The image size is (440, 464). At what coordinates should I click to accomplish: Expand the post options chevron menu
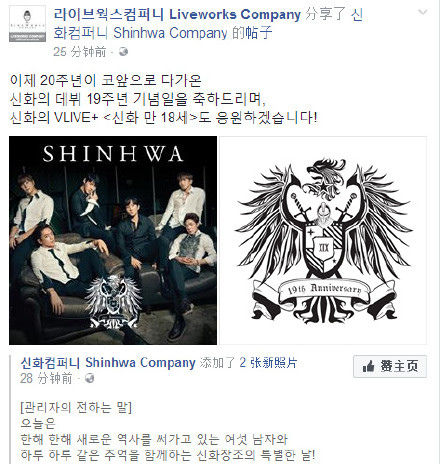(422, 12)
